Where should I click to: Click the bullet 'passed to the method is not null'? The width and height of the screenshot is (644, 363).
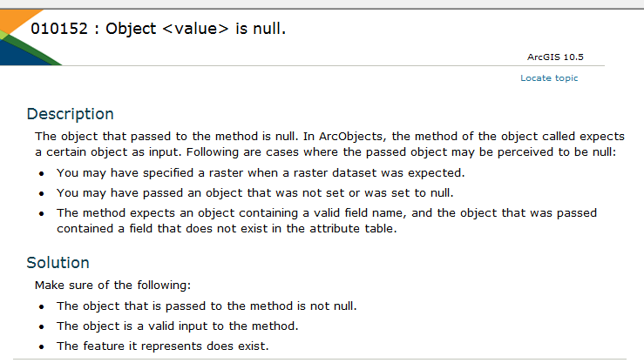(206, 306)
